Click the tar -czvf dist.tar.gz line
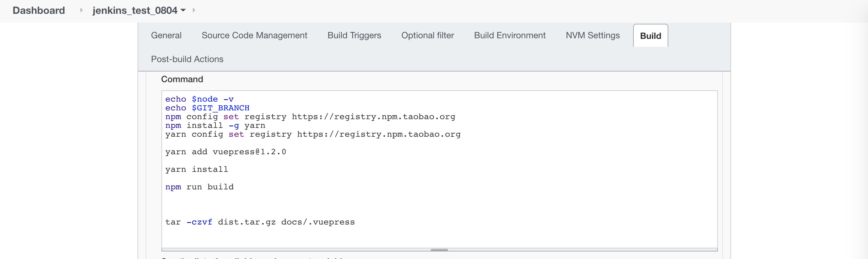This screenshot has height=259, width=868. click(x=260, y=222)
